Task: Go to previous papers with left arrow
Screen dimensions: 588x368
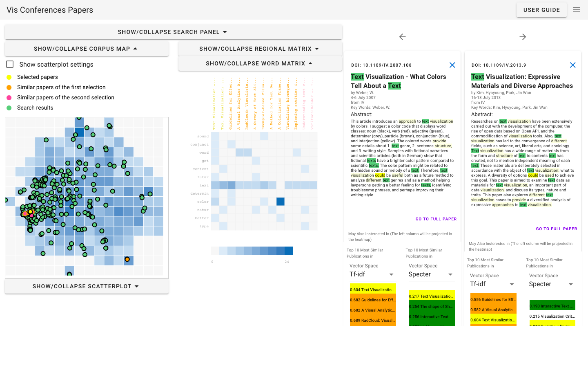Action: click(403, 37)
